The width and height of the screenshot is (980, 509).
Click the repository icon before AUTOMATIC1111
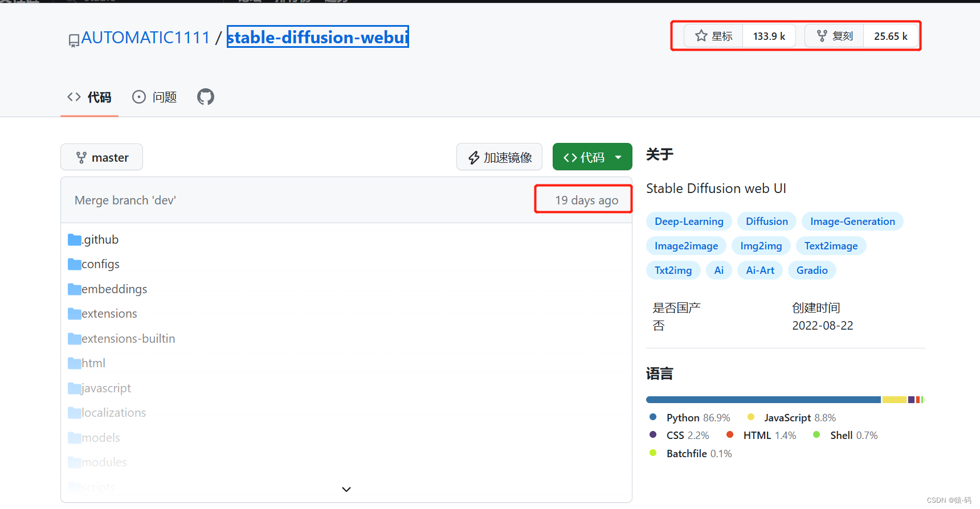point(74,40)
